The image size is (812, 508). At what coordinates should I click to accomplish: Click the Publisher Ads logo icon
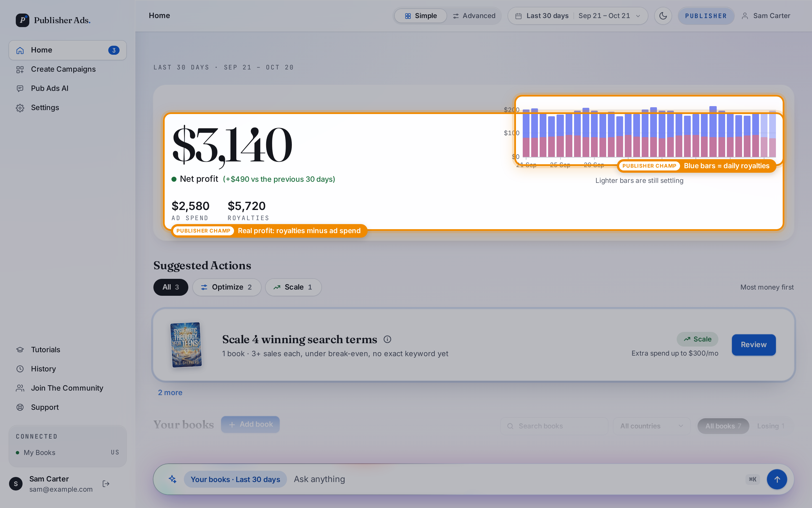click(23, 20)
